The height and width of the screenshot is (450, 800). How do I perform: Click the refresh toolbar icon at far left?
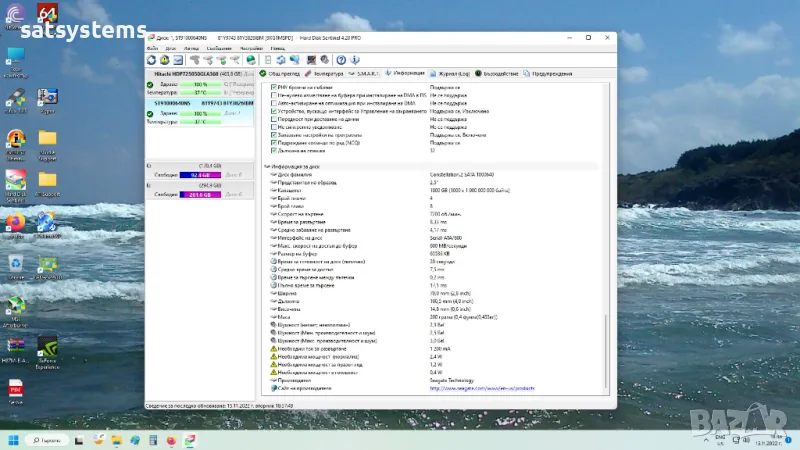(x=151, y=59)
